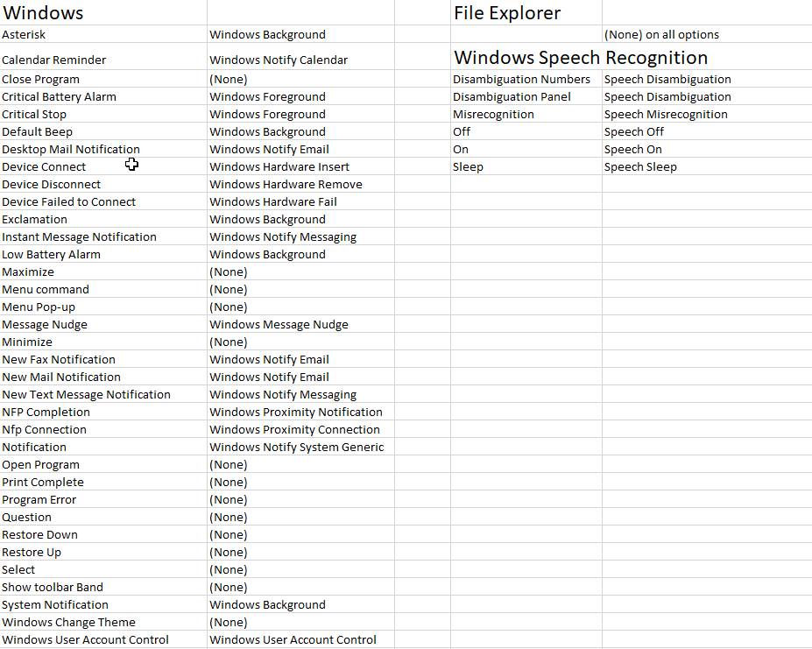Select the 'Maximize' cell
Viewport: 812px width, 649px height.
[103, 272]
